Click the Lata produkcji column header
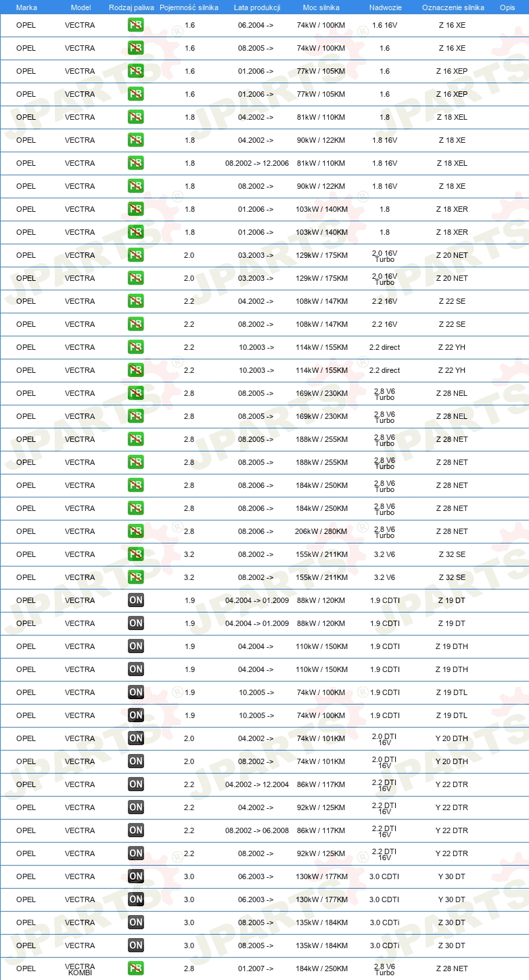 tap(257, 7)
